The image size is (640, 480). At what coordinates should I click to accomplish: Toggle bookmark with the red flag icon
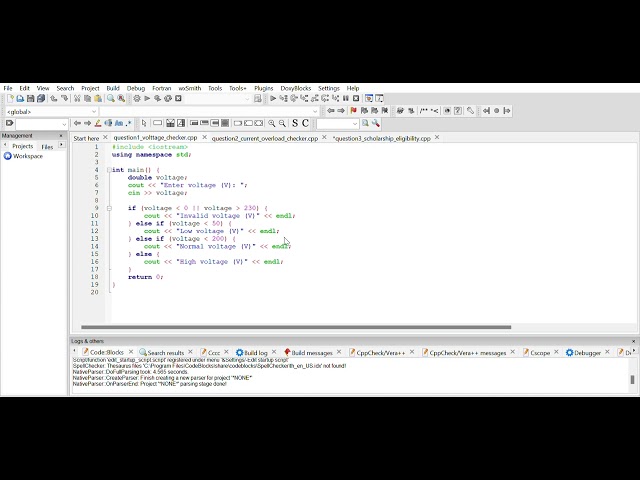click(353, 111)
